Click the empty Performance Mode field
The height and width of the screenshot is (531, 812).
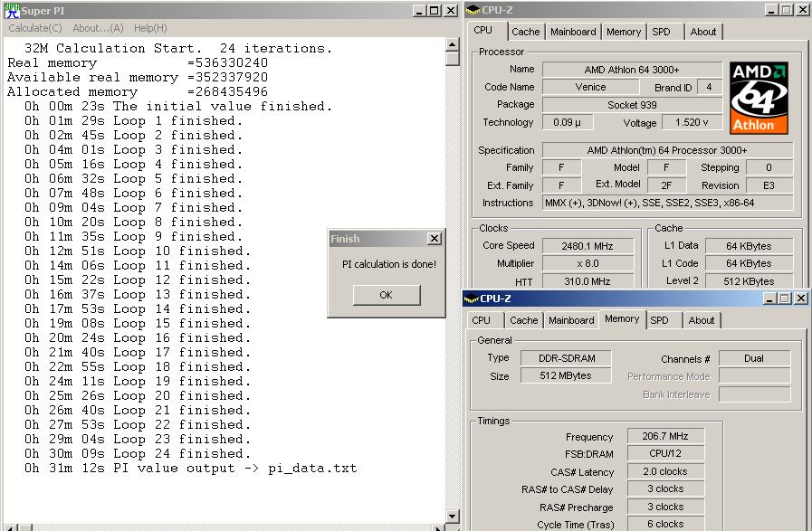coord(755,376)
